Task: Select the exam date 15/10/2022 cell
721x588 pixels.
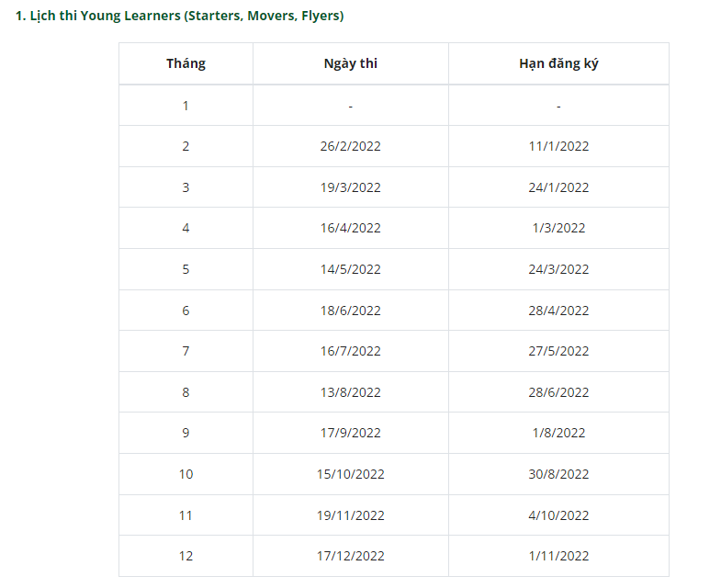Action: coord(350,474)
